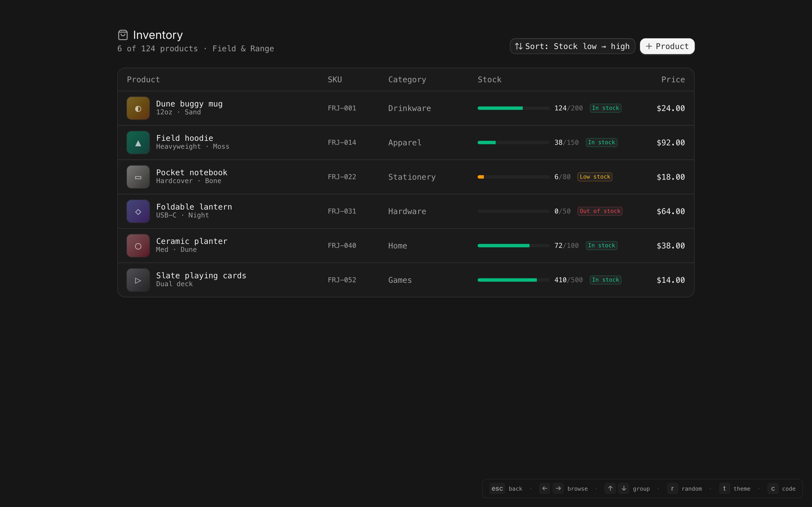This screenshot has width=812, height=507.
Task: Click the Out of stock badge
Action: point(600,211)
